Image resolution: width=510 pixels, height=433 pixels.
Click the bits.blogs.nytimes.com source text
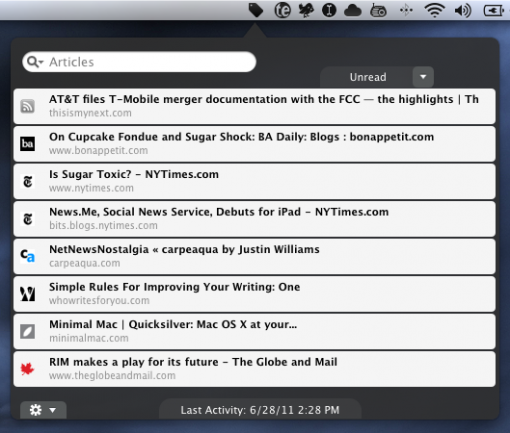(x=103, y=226)
